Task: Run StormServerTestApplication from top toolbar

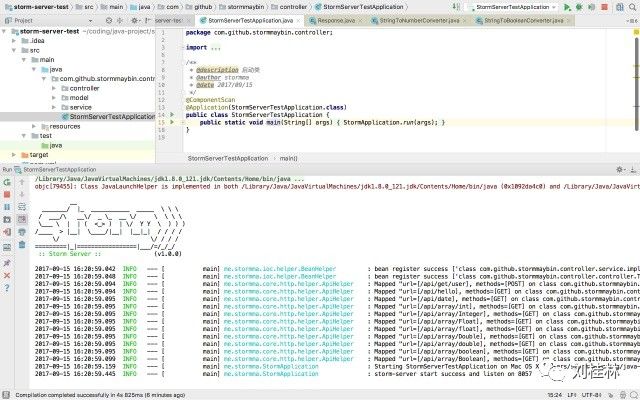Action: coord(567,7)
